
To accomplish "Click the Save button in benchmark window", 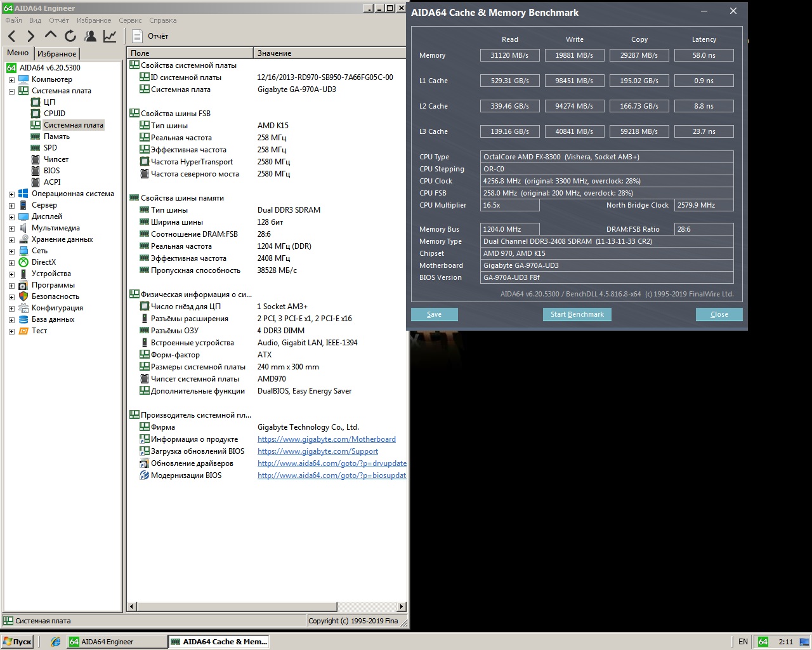I will coord(435,314).
